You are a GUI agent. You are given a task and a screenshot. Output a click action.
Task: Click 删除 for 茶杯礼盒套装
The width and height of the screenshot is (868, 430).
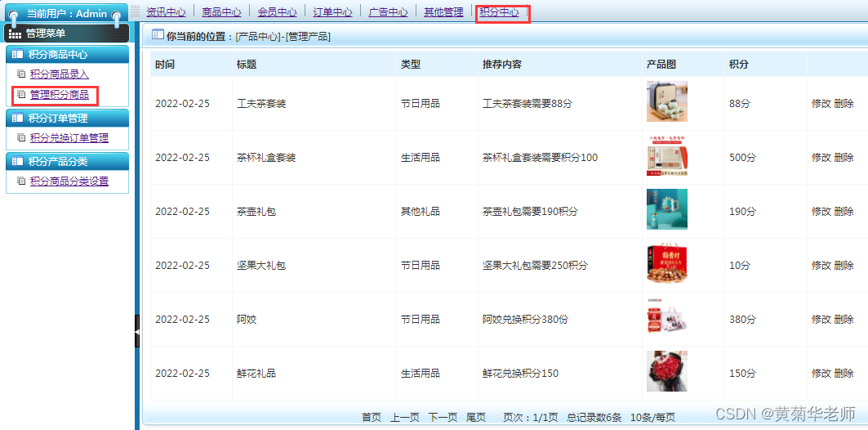(x=844, y=158)
